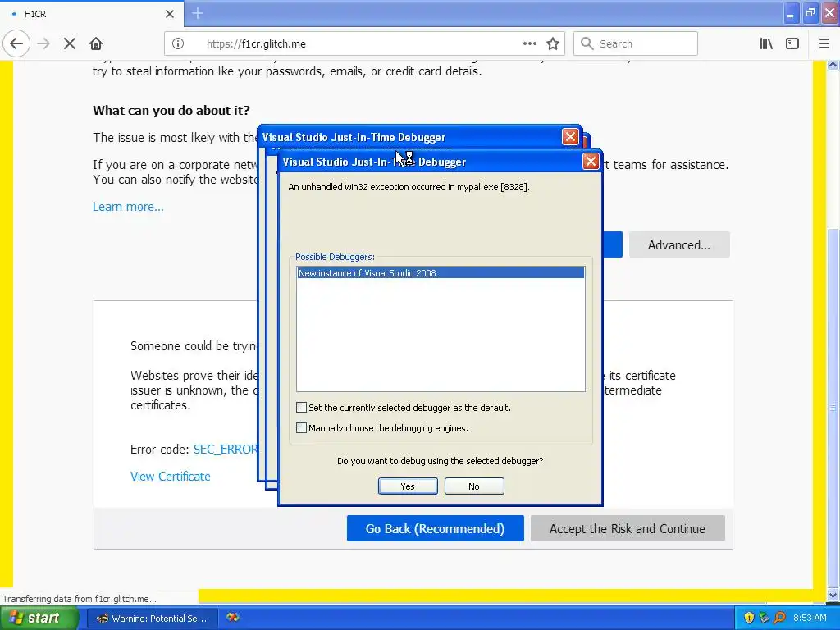
Task: Click Go Back (Recommended) button
Action: (x=435, y=529)
